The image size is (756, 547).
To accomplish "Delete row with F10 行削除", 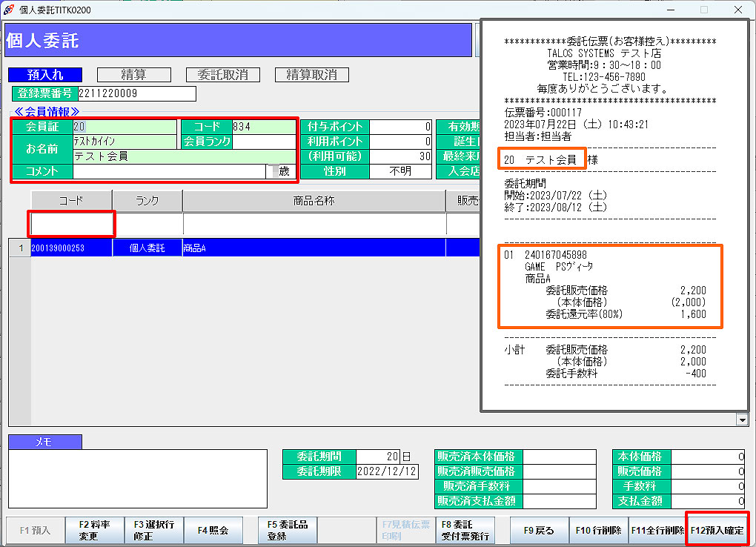I will (x=598, y=531).
